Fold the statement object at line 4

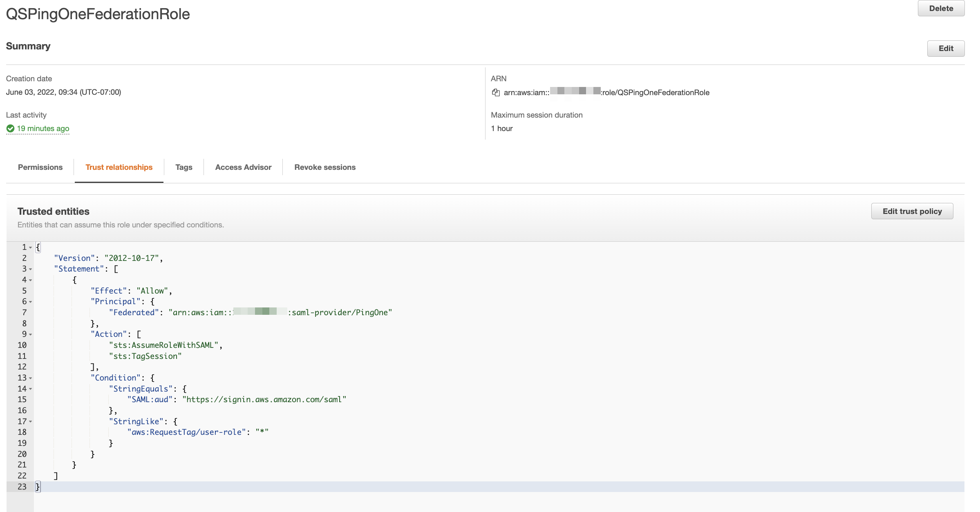(x=31, y=280)
